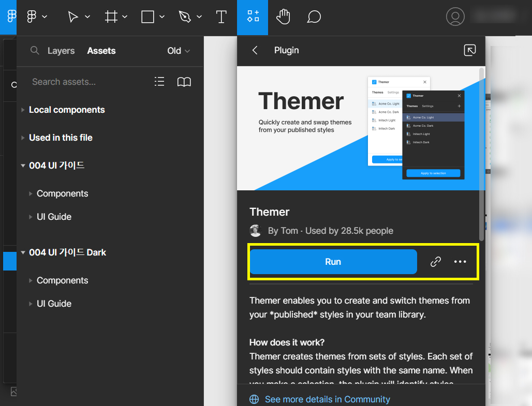Pop out the Plugin panel window
The height and width of the screenshot is (406, 532).
(x=470, y=50)
